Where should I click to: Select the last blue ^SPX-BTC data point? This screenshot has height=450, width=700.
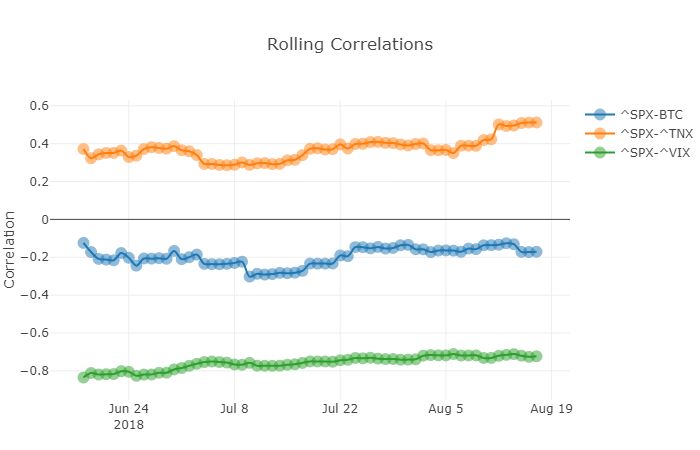[x=537, y=252]
